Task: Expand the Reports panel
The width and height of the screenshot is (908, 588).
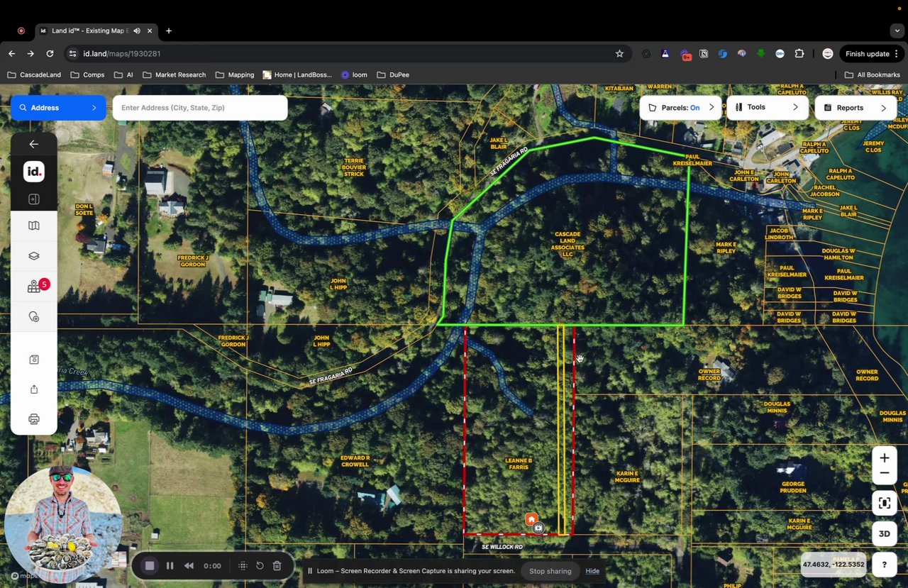Action: coord(856,108)
